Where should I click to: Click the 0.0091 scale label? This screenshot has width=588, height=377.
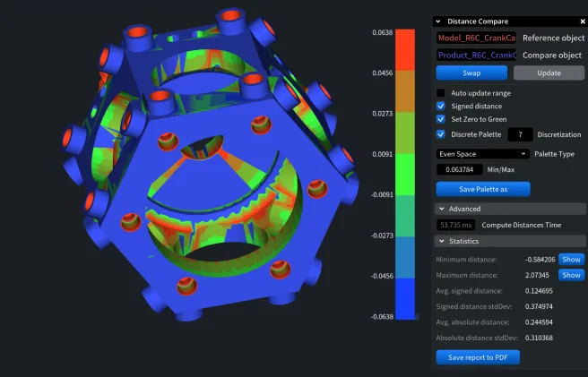383,154
